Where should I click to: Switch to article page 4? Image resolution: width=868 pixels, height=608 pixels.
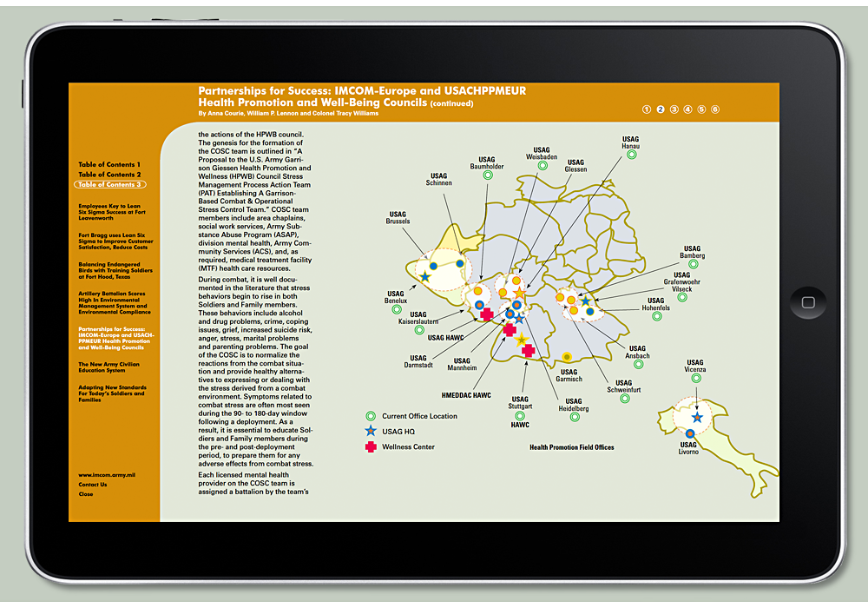coord(688,109)
